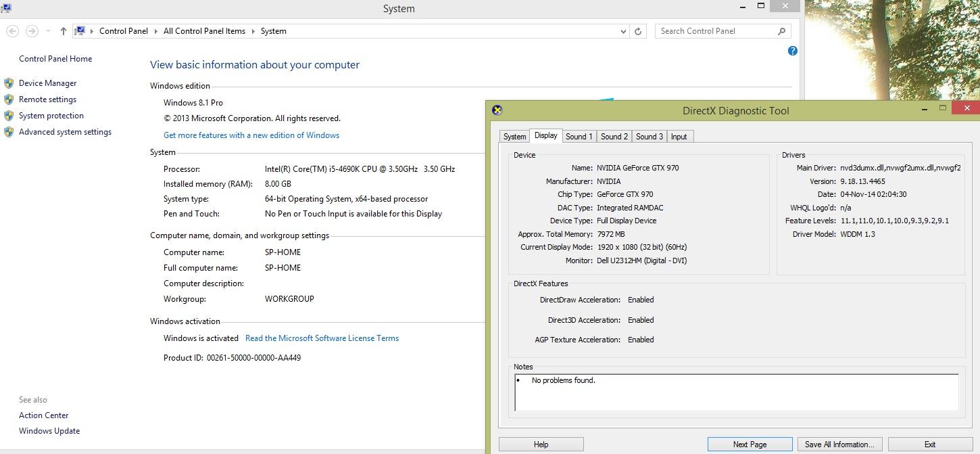The image size is (980, 454).
Task: Read the Microsoft Software License Terms link
Action: 322,338
